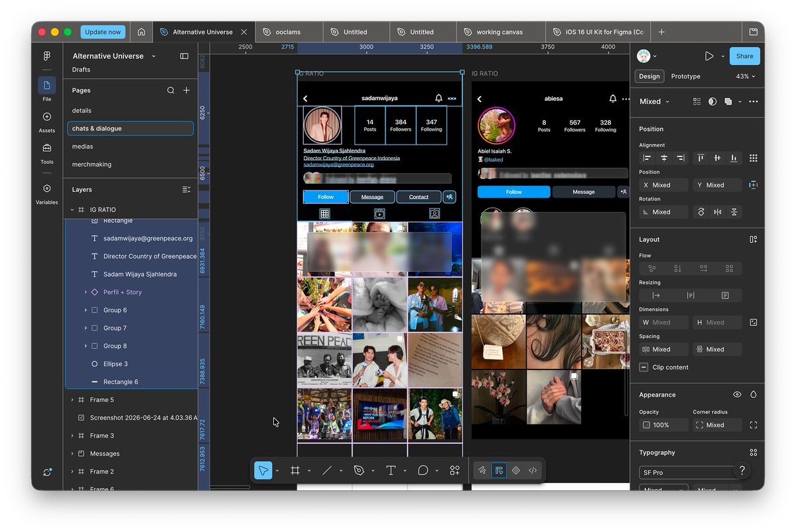The image size is (796, 532).
Task: Open the Actions components icon in toolbar
Action: pos(454,470)
